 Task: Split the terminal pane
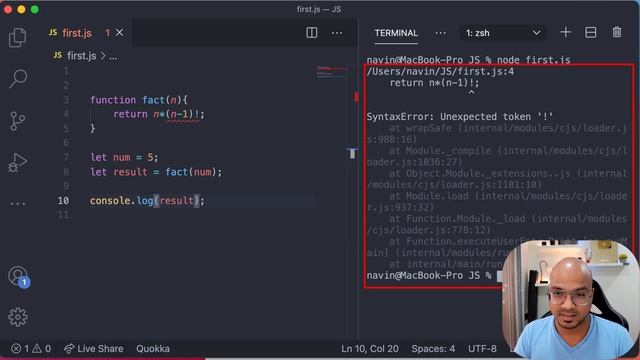tap(591, 33)
